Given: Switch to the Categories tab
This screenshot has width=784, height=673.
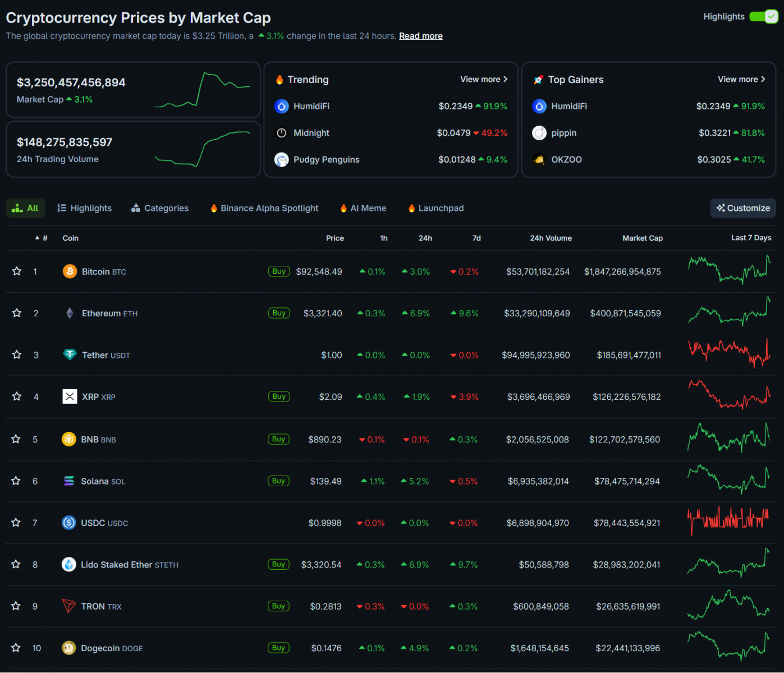Looking at the screenshot, I should (160, 208).
